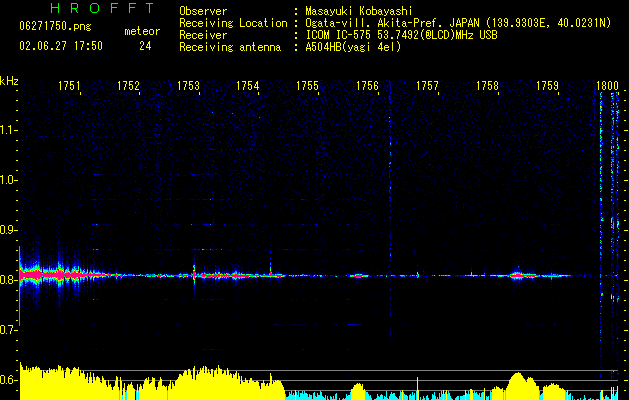This screenshot has height=400, width=629.
Task: Click the 'Receiving antenna' label
Action: [x=230, y=47]
